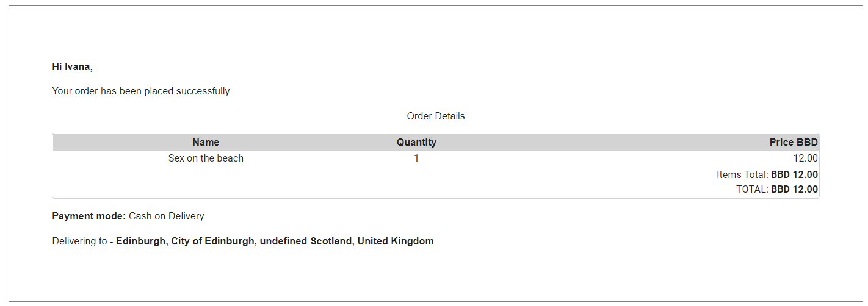Select the Cash on Delivery text

167,216
